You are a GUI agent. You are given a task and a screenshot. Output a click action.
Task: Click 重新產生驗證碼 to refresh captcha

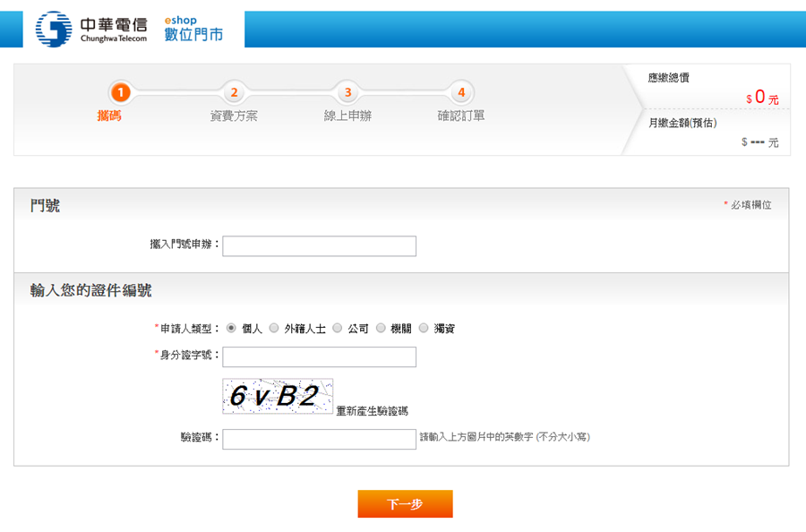(x=372, y=411)
